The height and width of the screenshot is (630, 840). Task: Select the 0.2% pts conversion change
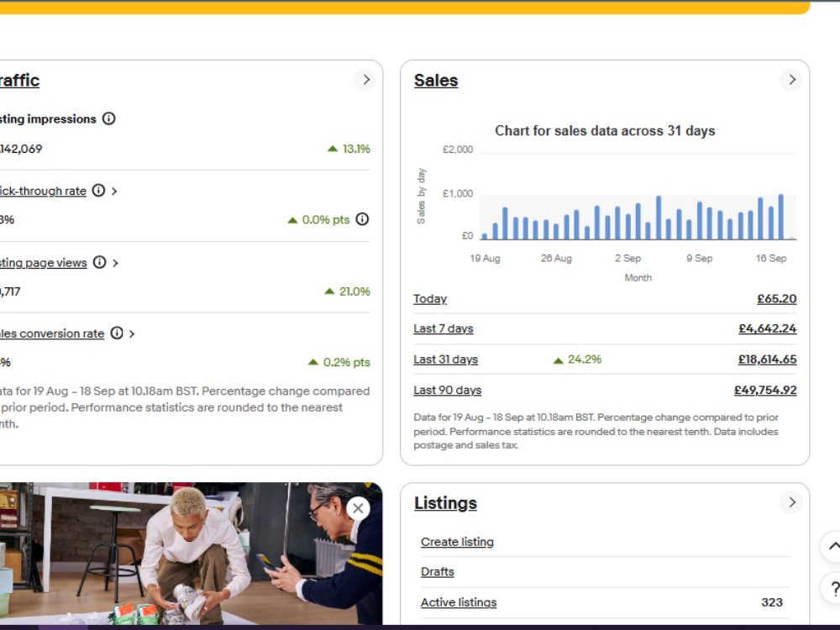pos(347,362)
